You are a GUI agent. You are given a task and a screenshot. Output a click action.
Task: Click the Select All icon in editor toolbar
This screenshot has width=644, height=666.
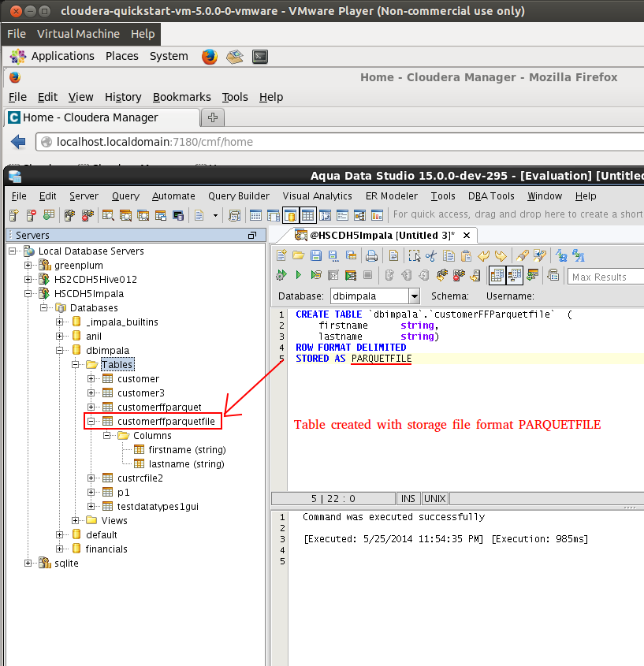coord(414,255)
